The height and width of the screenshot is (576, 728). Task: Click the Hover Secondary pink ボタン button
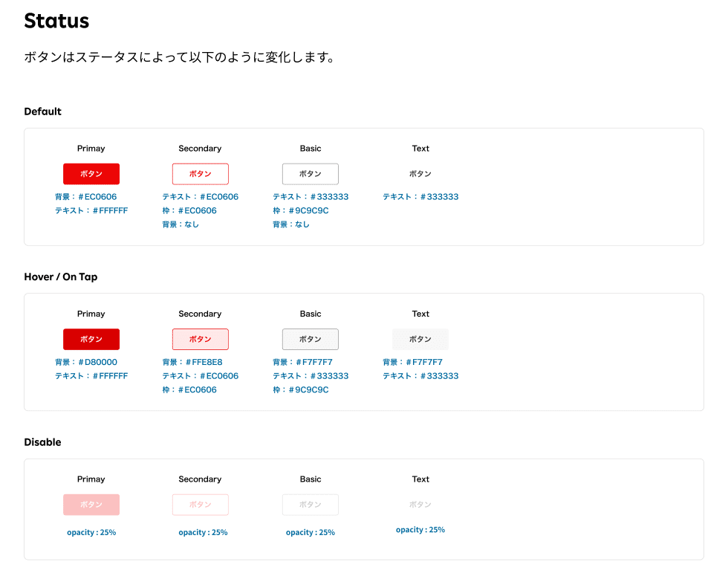click(x=201, y=339)
